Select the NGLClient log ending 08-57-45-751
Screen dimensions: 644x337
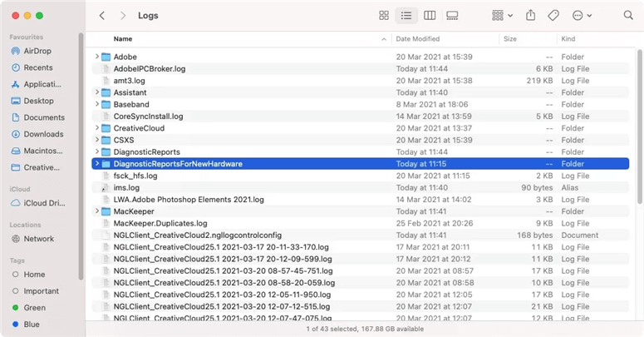360,271
